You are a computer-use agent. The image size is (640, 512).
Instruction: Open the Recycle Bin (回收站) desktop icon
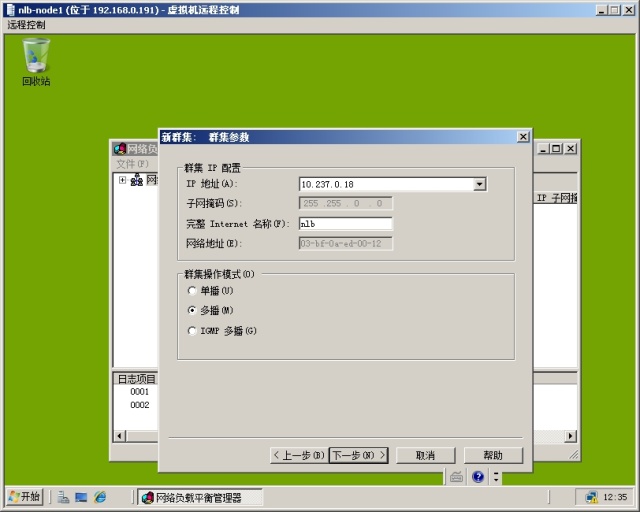pyautogui.click(x=36, y=60)
